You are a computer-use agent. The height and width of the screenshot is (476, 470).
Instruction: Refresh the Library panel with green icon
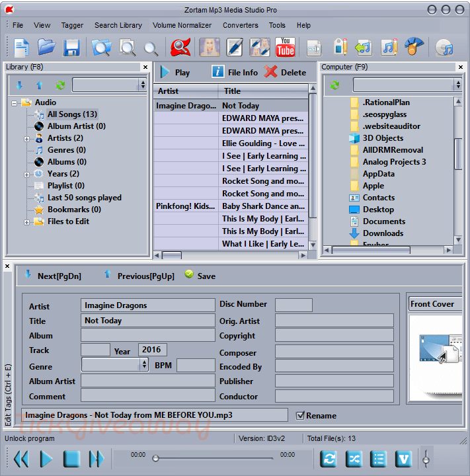pyautogui.click(x=60, y=85)
